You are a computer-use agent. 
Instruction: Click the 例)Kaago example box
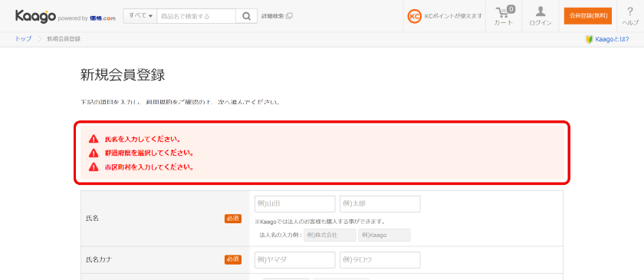384,236
